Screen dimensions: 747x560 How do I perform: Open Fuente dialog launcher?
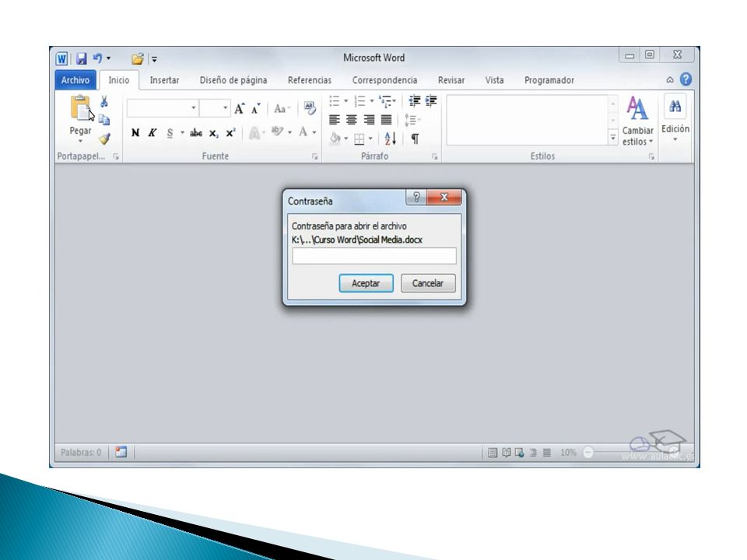(315, 156)
